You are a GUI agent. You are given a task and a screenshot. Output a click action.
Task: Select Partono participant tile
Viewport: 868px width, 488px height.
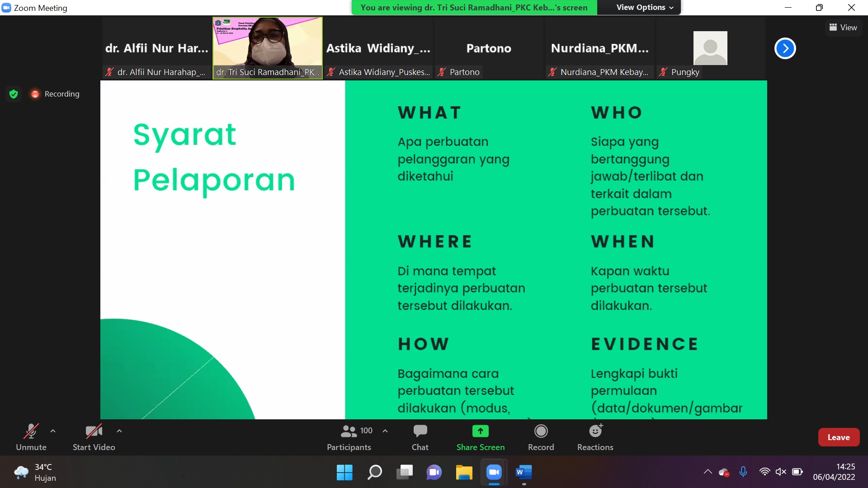(489, 48)
